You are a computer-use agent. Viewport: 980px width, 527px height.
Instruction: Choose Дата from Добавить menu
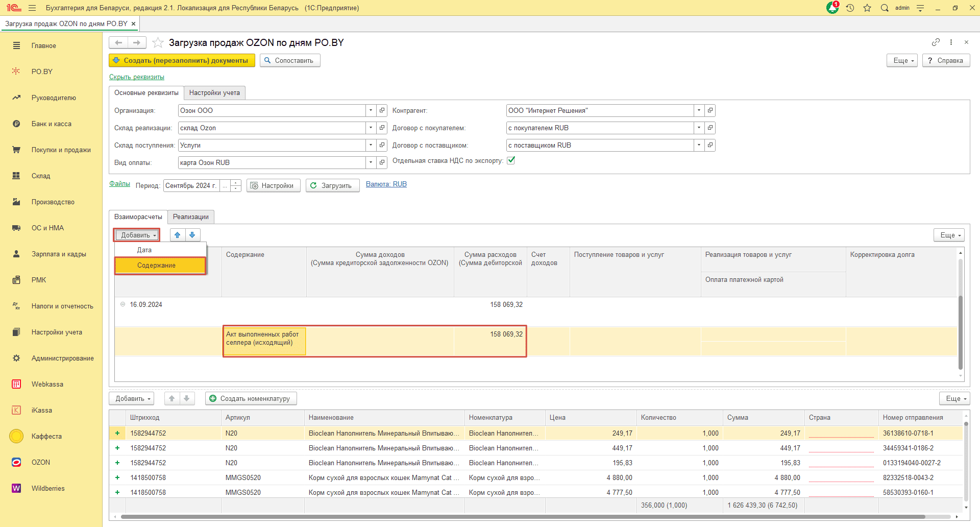click(x=160, y=250)
